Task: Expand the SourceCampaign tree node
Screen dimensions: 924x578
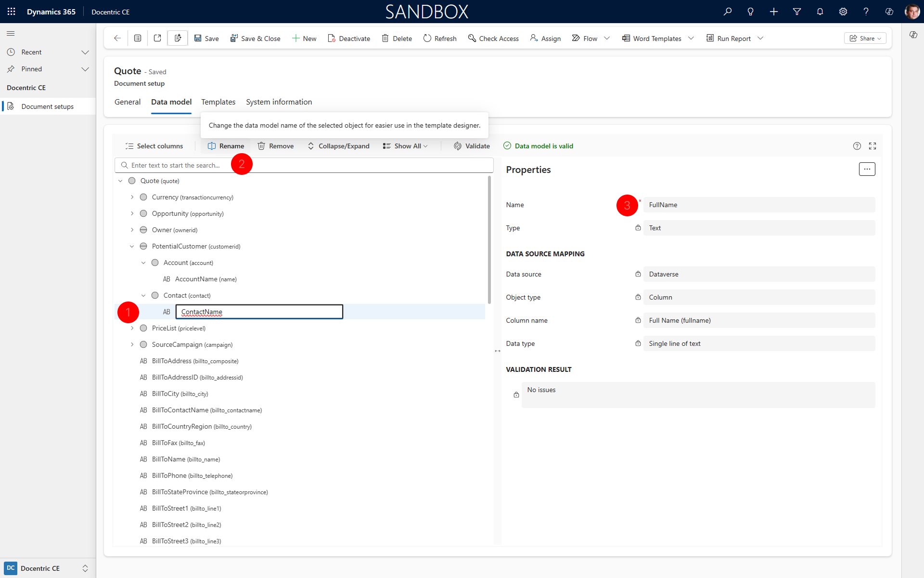Action: tap(132, 345)
